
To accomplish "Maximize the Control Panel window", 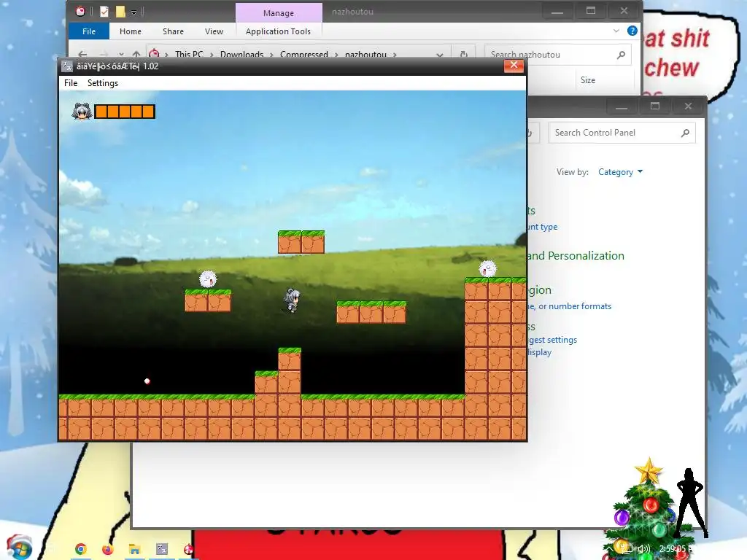I will tap(655, 106).
